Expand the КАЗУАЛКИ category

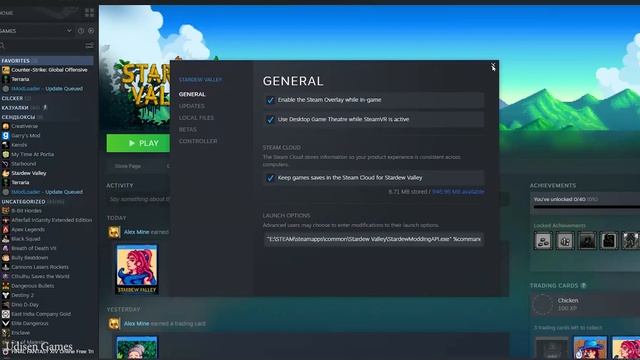coord(15,108)
